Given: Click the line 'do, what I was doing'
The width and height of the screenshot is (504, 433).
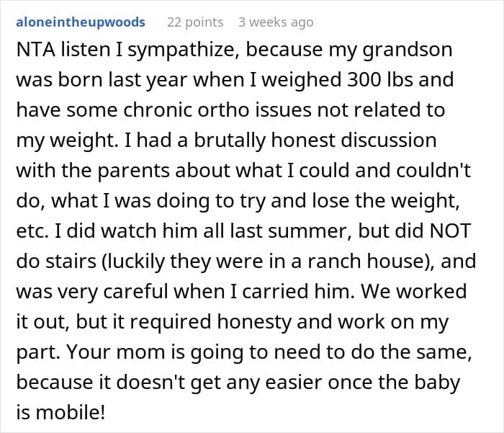Looking at the screenshot, I should [238, 201].
